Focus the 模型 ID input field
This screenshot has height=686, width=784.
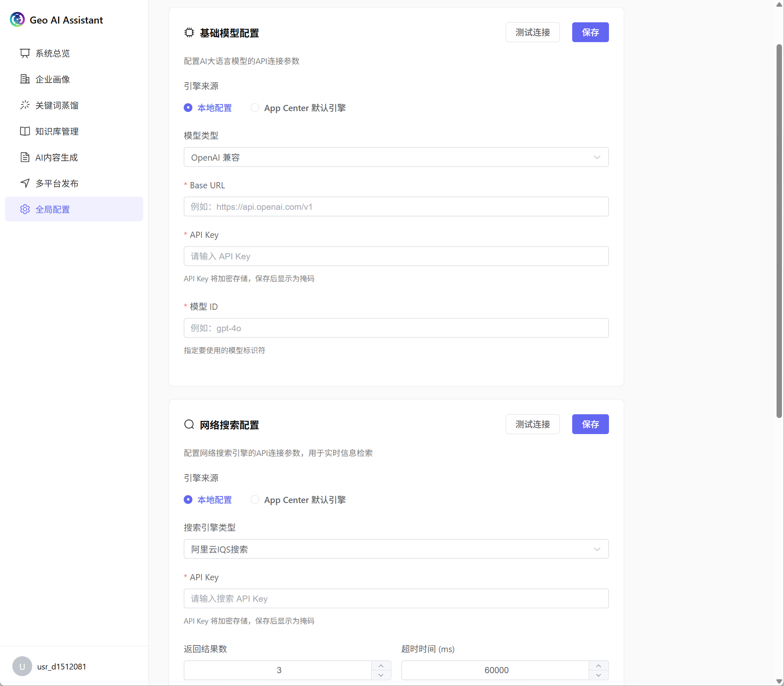(x=396, y=328)
